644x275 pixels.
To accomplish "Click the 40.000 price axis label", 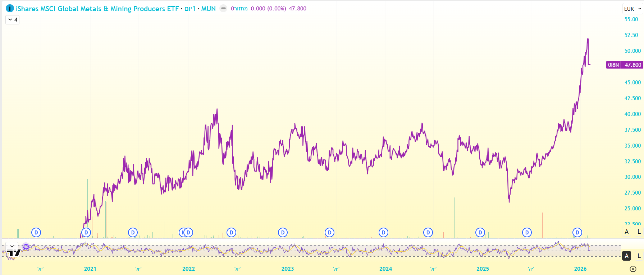I will coord(632,114).
